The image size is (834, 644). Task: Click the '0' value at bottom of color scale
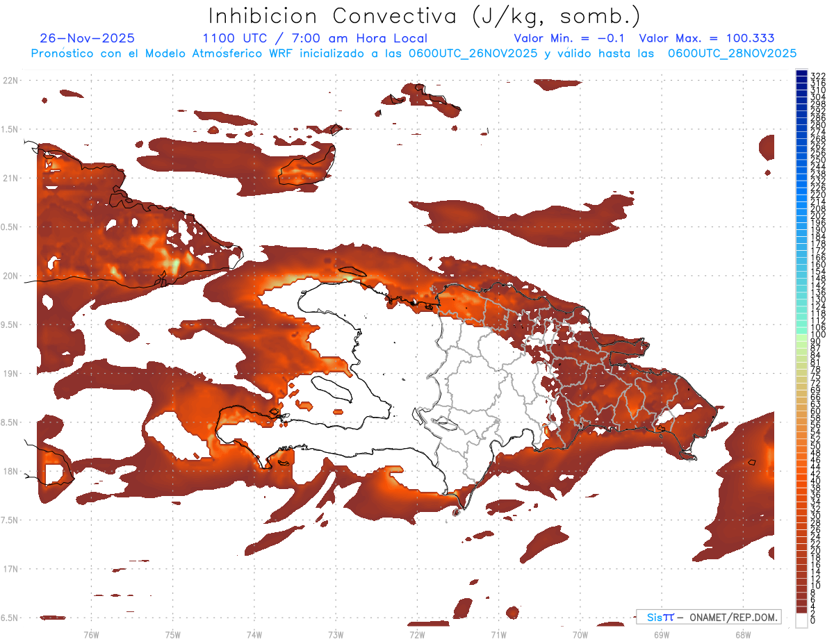tap(813, 620)
